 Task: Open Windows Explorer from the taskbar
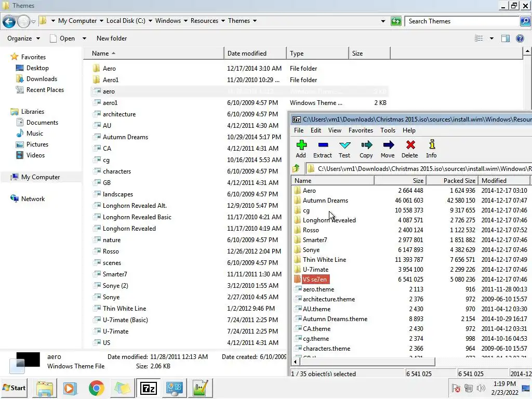click(45, 388)
